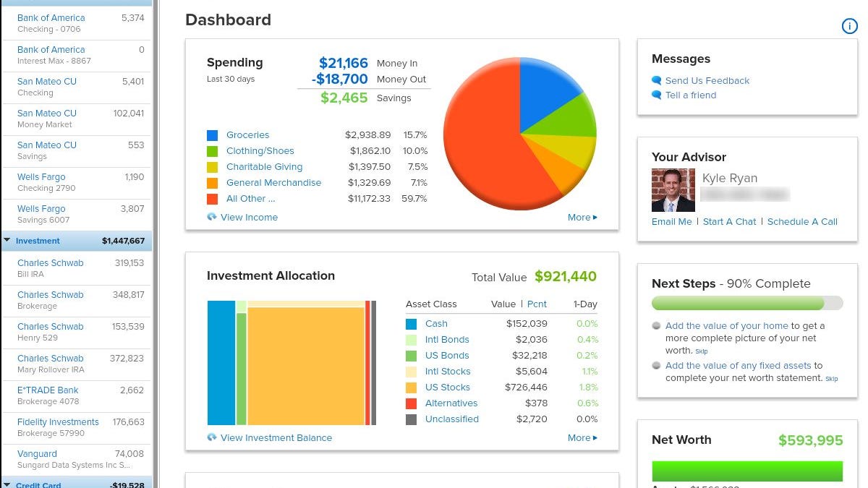Open More in the Spending panel
The height and width of the screenshot is (488, 868).
click(x=582, y=218)
